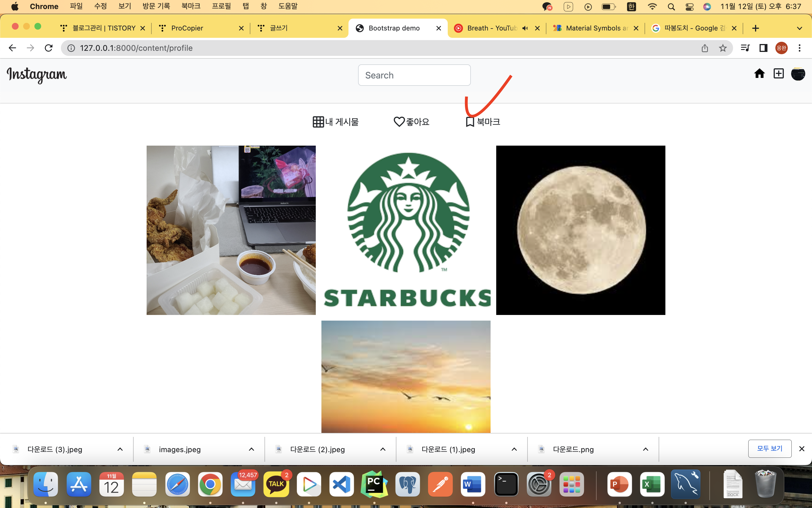Switch to the ProCopier tab
The width and height of the screenshot is (812, 508).
(x=201, y=28)
